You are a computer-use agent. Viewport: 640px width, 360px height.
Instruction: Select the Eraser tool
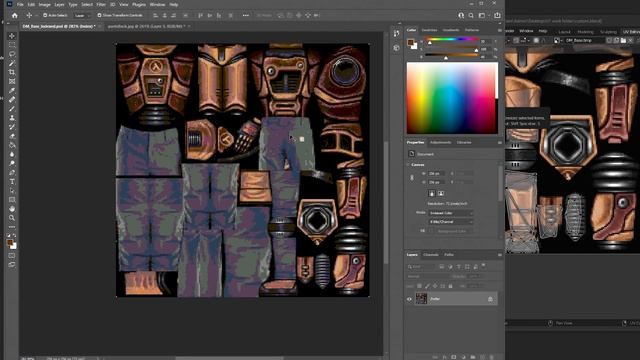tap(12, 136)
